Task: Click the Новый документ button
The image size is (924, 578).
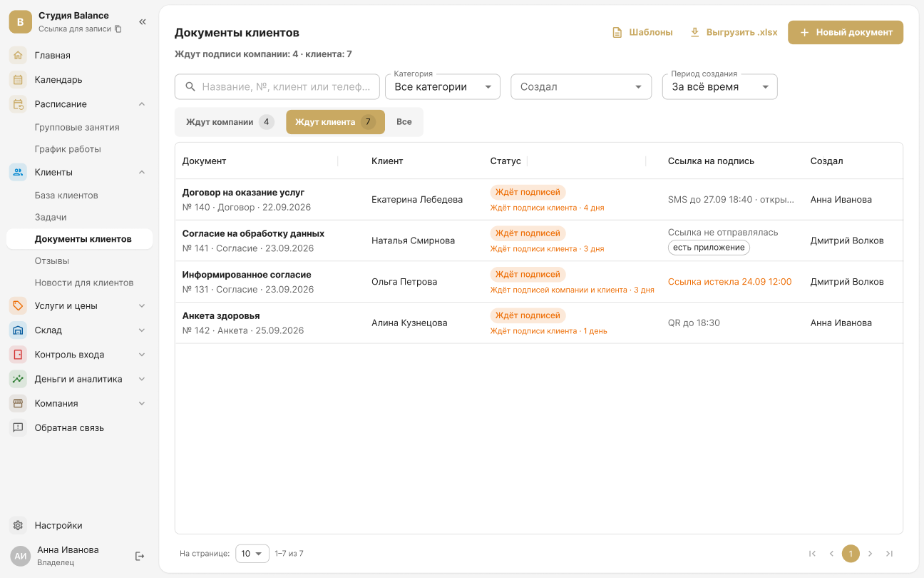Action: point(846,32)
